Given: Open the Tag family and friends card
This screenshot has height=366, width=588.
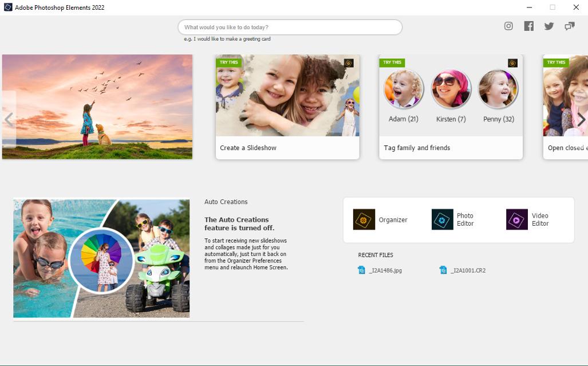Looking at the screenshot, I should (x=451, y=107).
